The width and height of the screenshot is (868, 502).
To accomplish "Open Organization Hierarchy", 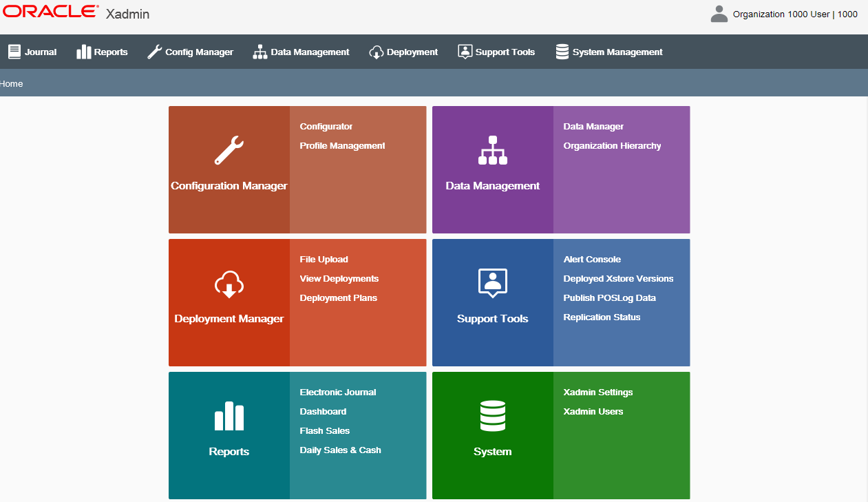I will [612, 146].
